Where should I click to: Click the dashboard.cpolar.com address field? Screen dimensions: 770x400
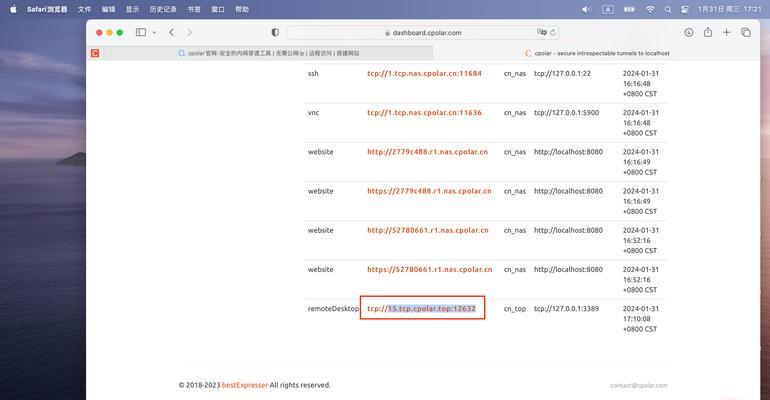coord(420,32)
